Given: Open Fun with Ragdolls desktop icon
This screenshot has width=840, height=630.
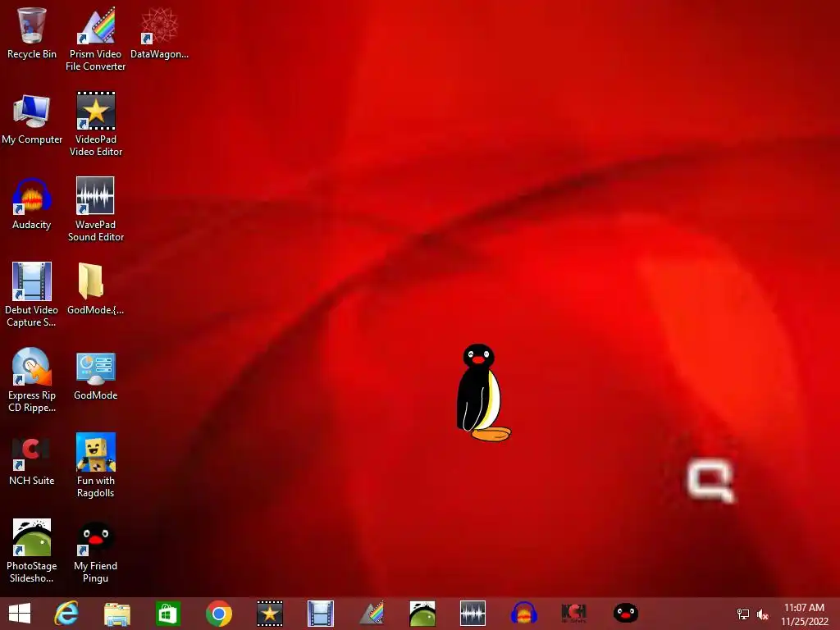Looking at the screenshot, I should coord(95,464).
